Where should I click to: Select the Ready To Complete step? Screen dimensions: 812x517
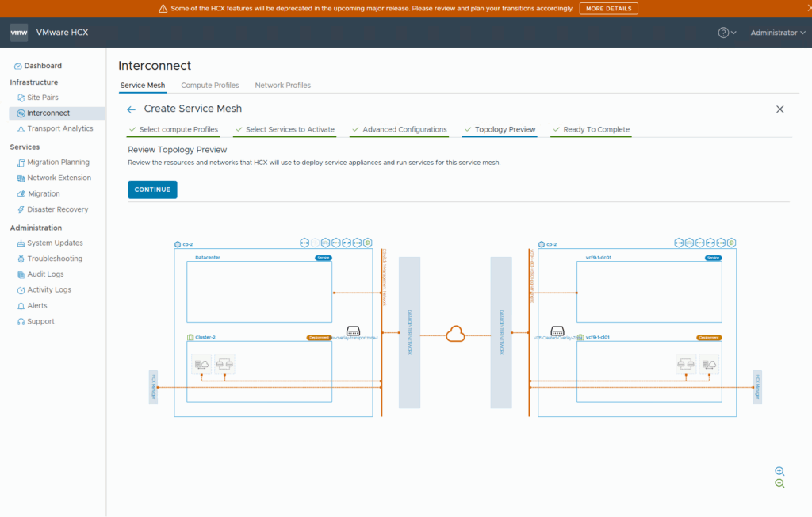[596, 130]
